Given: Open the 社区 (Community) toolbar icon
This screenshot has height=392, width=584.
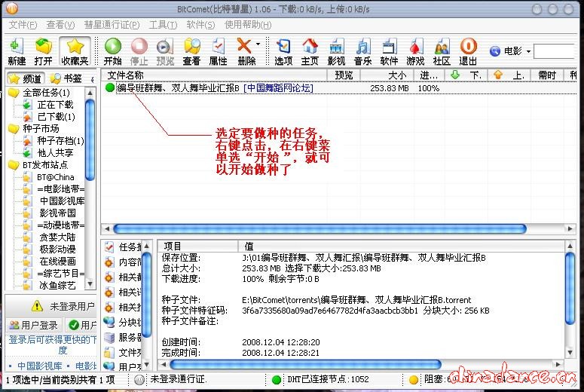Looking at the screenshot, I should point(442,51).
